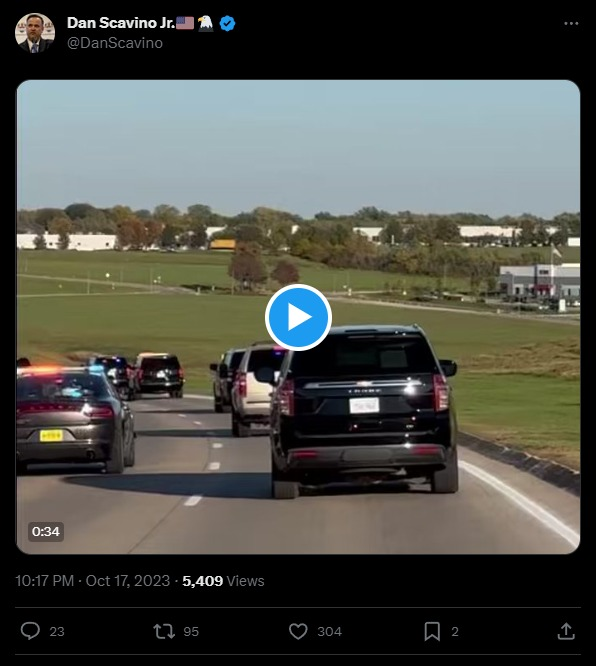The image size is (596, 666).
Task: Click the 2 bookmarks count
Action: [x=455, y=632]
